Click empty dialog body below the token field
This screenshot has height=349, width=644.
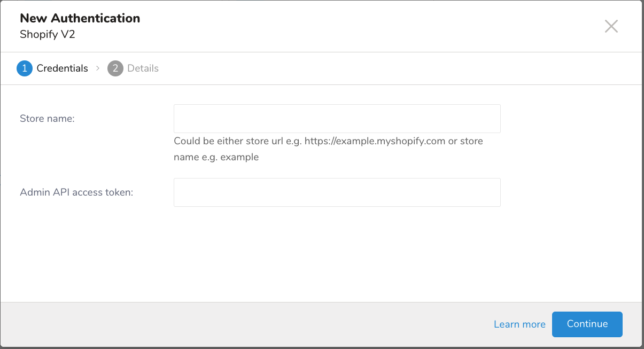[x=321, y=251]
